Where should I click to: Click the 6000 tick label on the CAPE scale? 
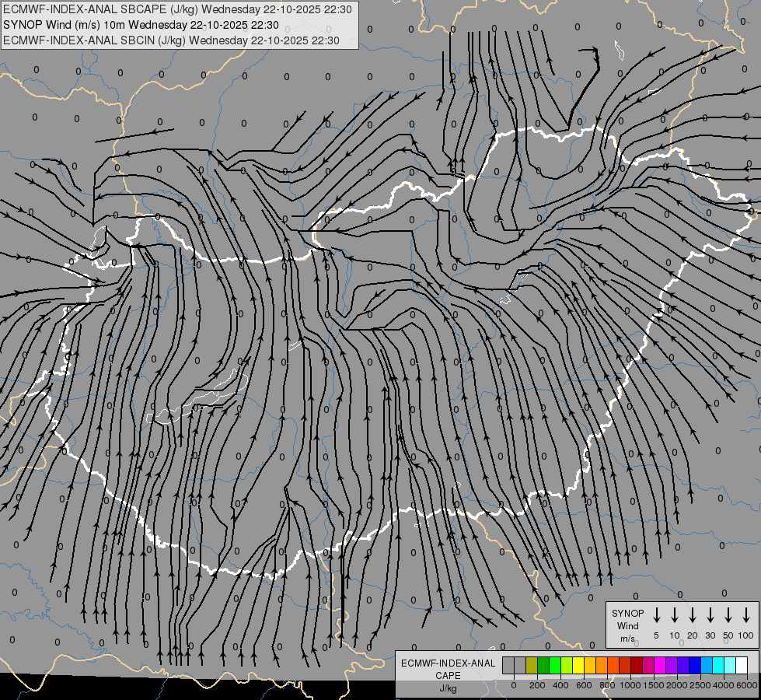click(x=747, y=685)
